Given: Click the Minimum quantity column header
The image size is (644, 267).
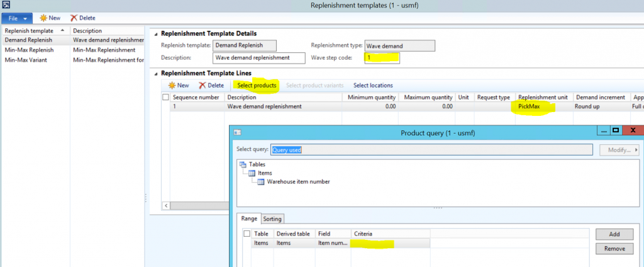Looking at the screenshot, I should (x=370, y=98).
